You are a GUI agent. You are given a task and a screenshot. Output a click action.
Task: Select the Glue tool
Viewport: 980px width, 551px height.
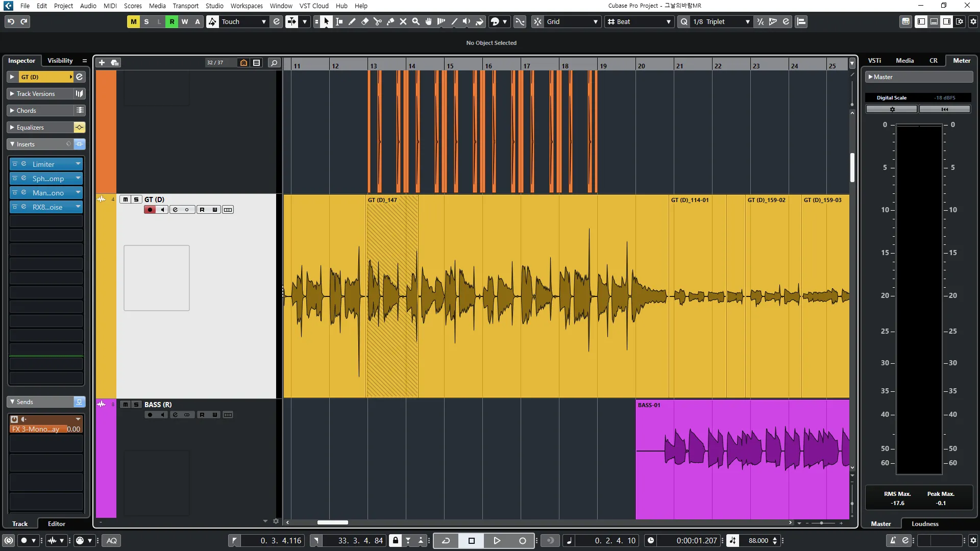[390, 21]
